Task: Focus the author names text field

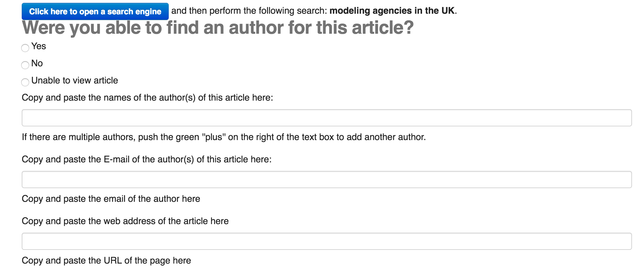Action: click(x=327, y=118)
